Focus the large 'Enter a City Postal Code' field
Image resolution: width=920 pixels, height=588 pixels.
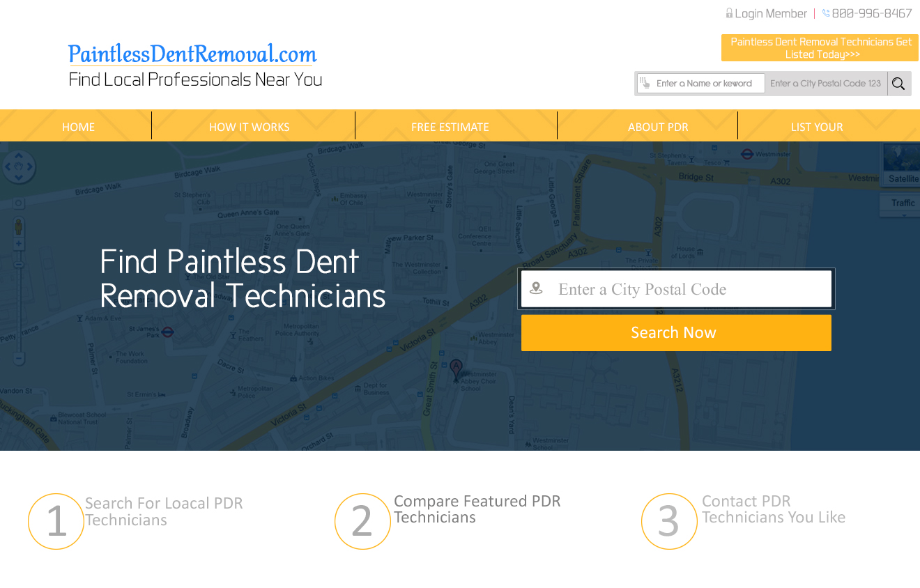pos(676,289)
